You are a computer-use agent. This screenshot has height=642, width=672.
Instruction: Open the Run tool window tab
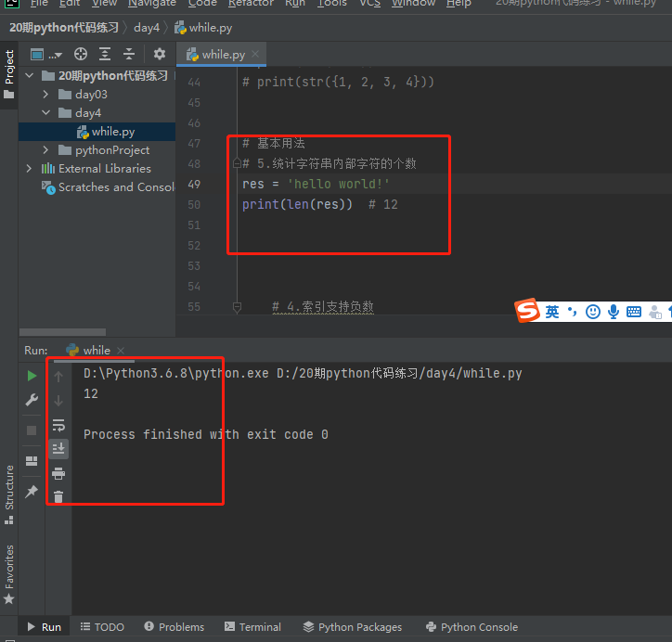(45, 627)
